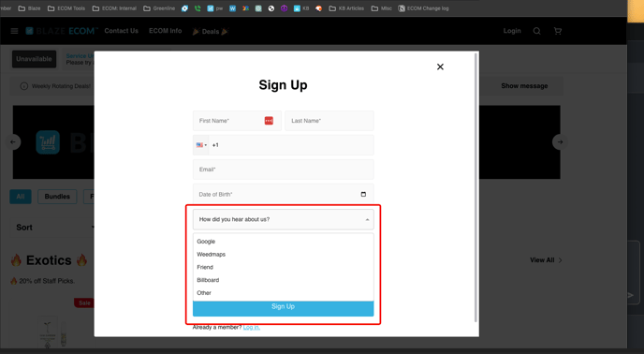Open the Contact Us page

click(121, 31)
